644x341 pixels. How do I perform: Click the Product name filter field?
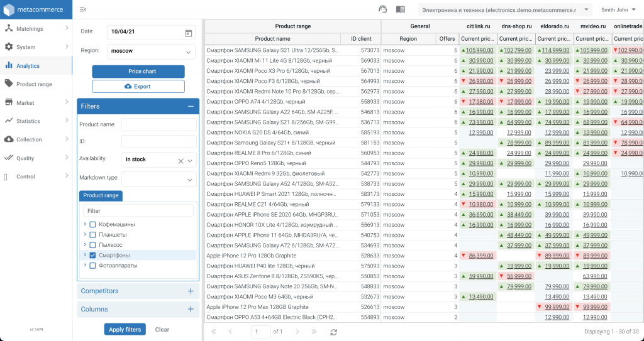click(159, 125)
